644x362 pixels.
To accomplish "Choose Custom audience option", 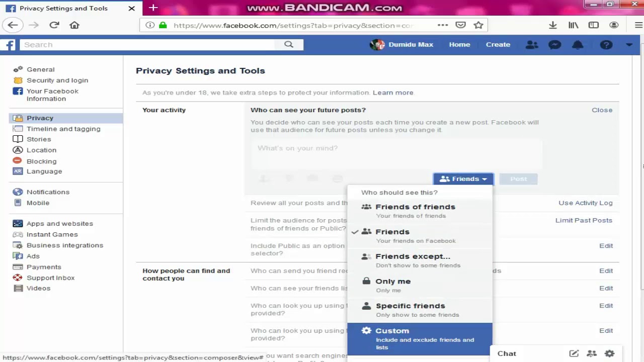I will pos(420,339).
